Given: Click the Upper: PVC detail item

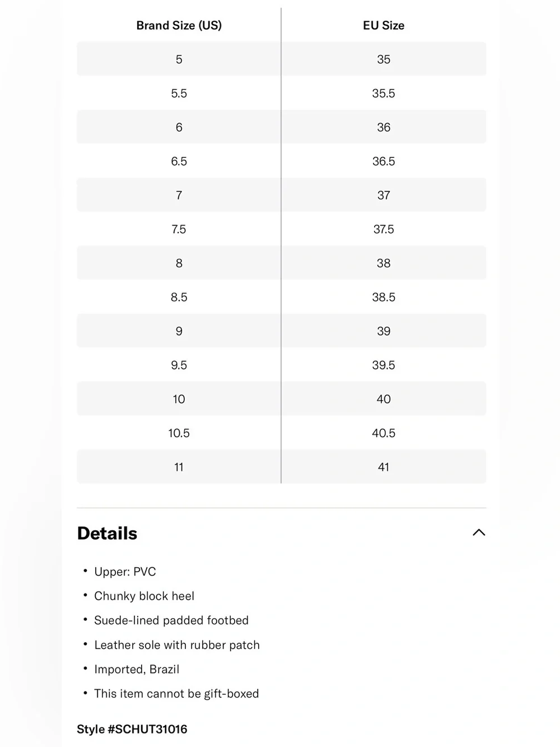Looking at the screenshot, I should (125, 572).
